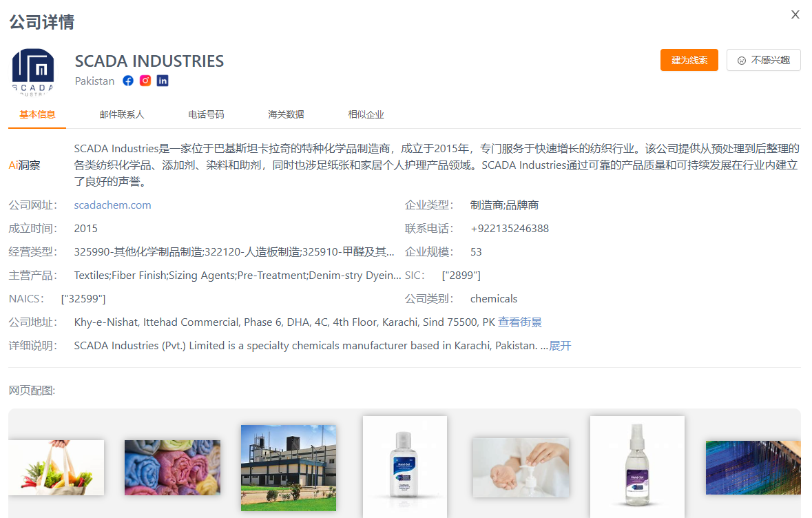812x518 pixels.
Task: Close the company details panel
Action: click(x=795, y=14)
